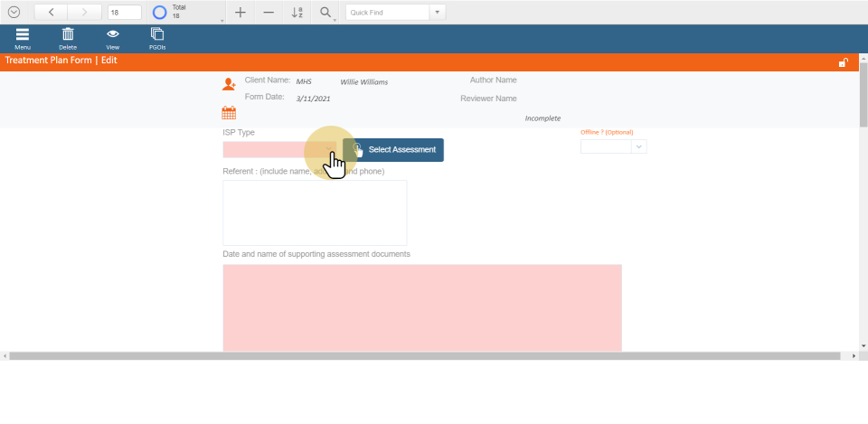This screenshot has height=424, width=868.
Task: Click the delete record minus icon
Action: (269, 13)
